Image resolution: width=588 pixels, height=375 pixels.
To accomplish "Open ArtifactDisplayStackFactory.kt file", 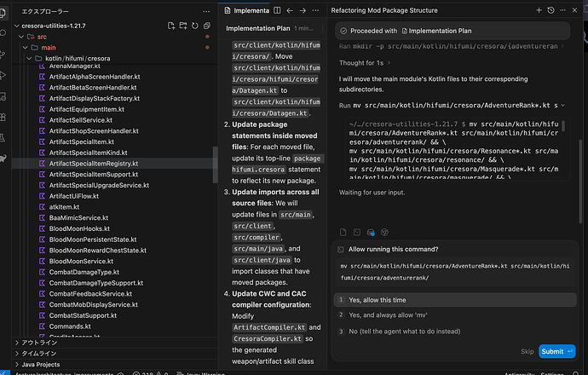I will (x=95, y=98).
